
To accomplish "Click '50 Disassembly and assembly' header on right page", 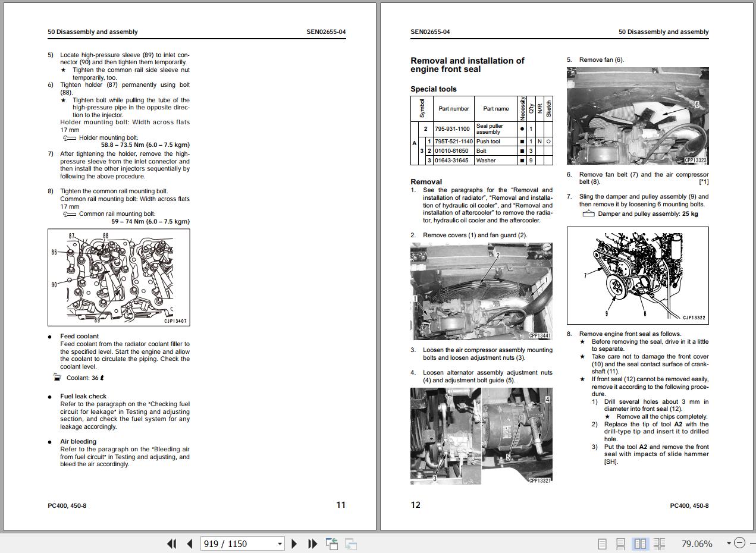I will click(664, 32).
